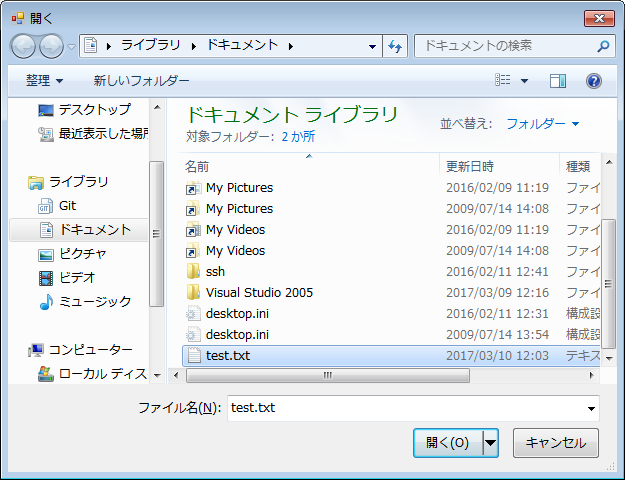Click ライブラリ in the address bar breadcrumb
Image resolution: width=625 pixels, height=480 pixels.
click(150, 45)
